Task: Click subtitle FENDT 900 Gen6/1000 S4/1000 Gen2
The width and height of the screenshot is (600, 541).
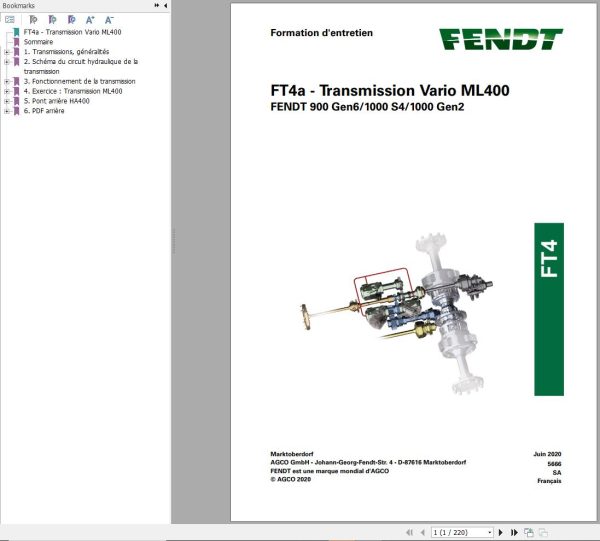Action: coord(367,107)
